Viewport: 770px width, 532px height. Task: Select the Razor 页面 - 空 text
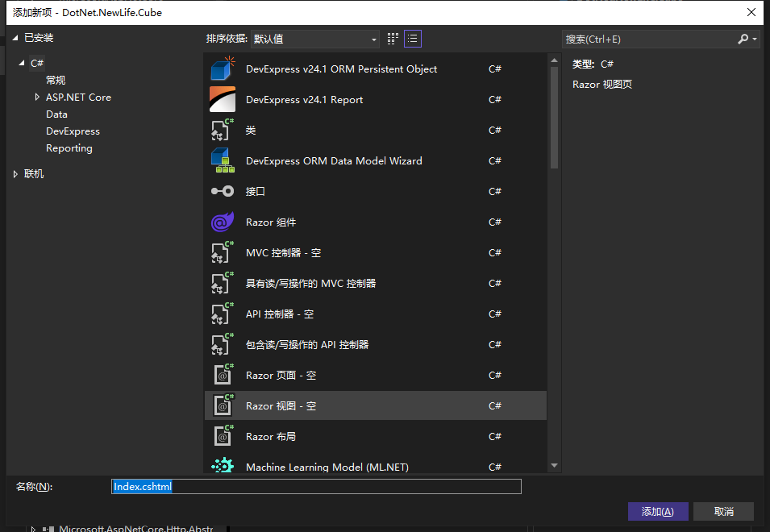click(x=281, y=375)
